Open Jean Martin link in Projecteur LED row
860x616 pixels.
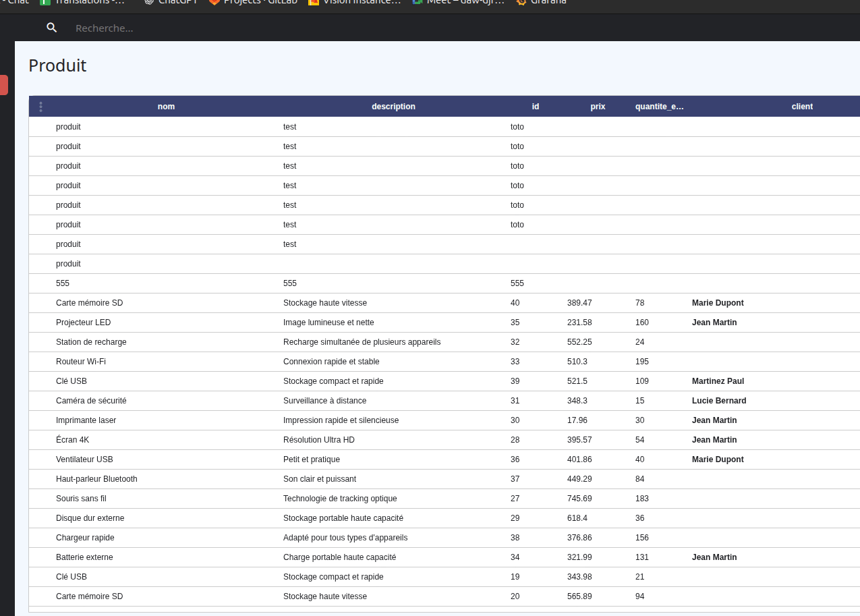pyautogui.click(x=714, y=323)
